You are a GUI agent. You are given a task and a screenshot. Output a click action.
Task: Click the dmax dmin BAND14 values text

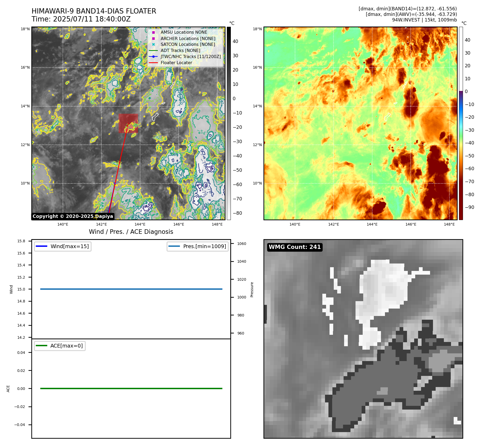408,9
